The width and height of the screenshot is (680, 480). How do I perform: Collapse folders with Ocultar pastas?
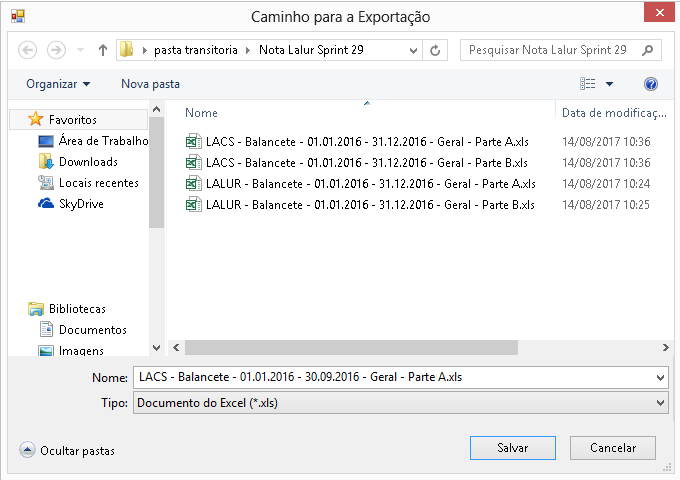pyautogui.click(x=67, y=451)
